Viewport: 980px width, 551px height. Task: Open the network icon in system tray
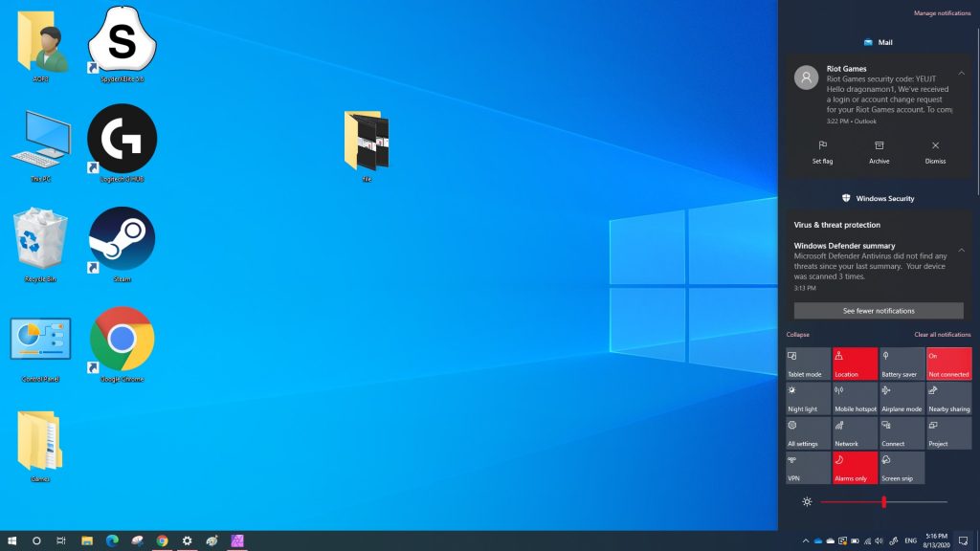coord(867,541)
